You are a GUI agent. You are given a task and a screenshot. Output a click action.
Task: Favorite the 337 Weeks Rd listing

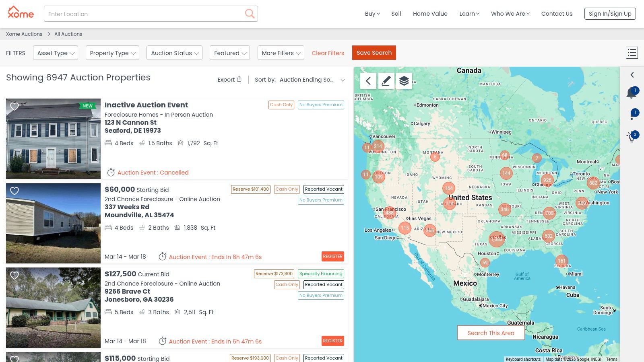coord(14,191)
